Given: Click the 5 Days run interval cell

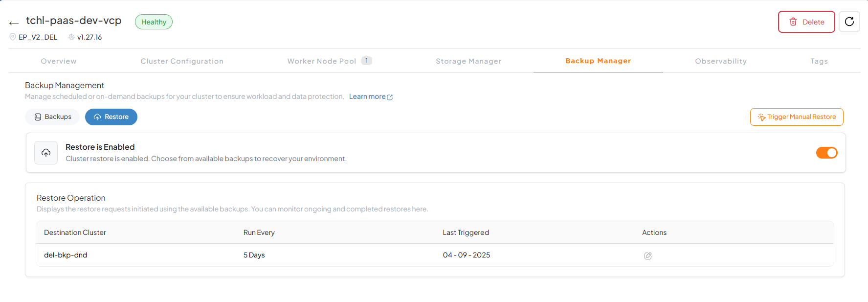Looking at the screenshot, I should pyautogui.click(x=254, y=255).
